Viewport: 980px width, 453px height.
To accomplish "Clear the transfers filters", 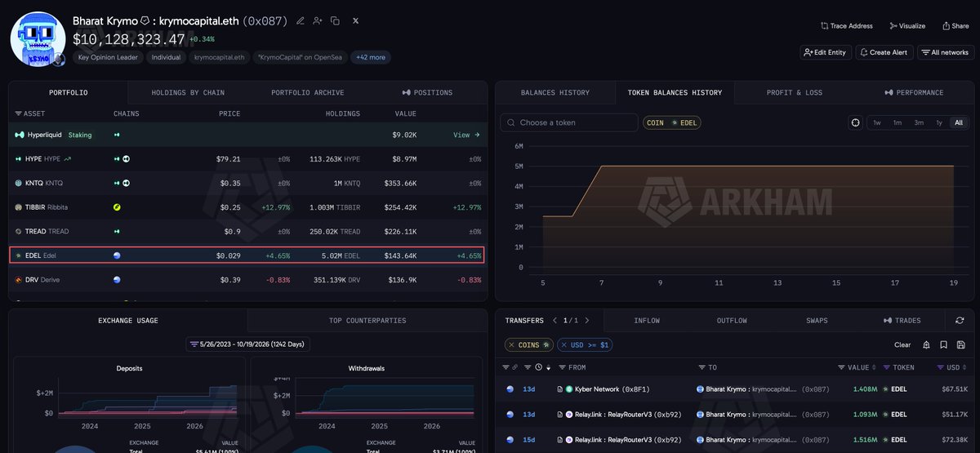I will click(902, 345).
